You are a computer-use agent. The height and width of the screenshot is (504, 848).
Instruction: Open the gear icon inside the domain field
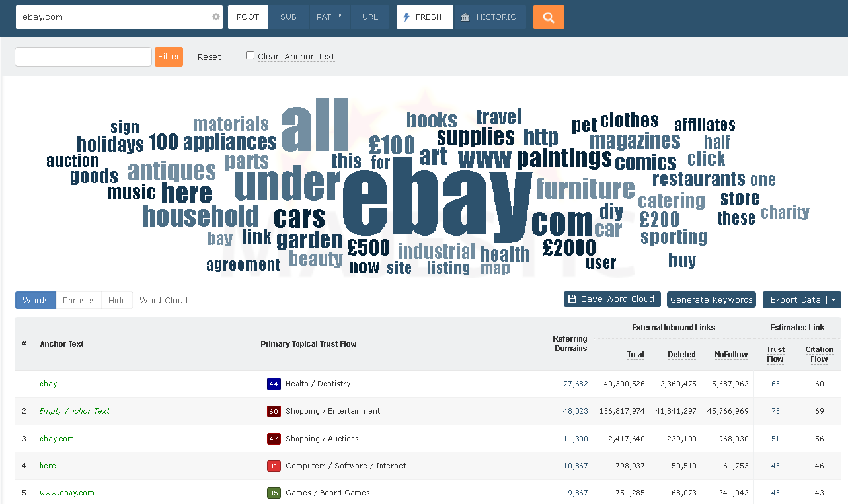215,17
